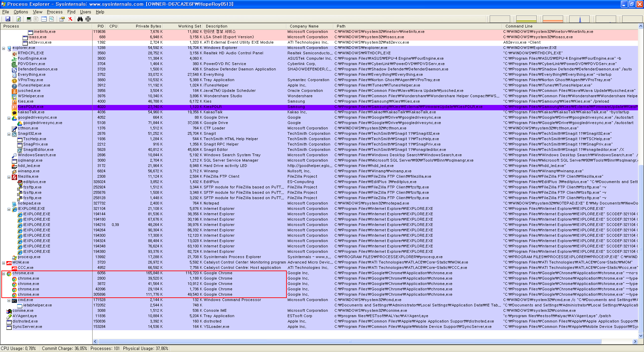This screenshot has height=352, width=644.
Task: Click the speaker icon for RTHDCPL.EXE
Action: [14, 53]
